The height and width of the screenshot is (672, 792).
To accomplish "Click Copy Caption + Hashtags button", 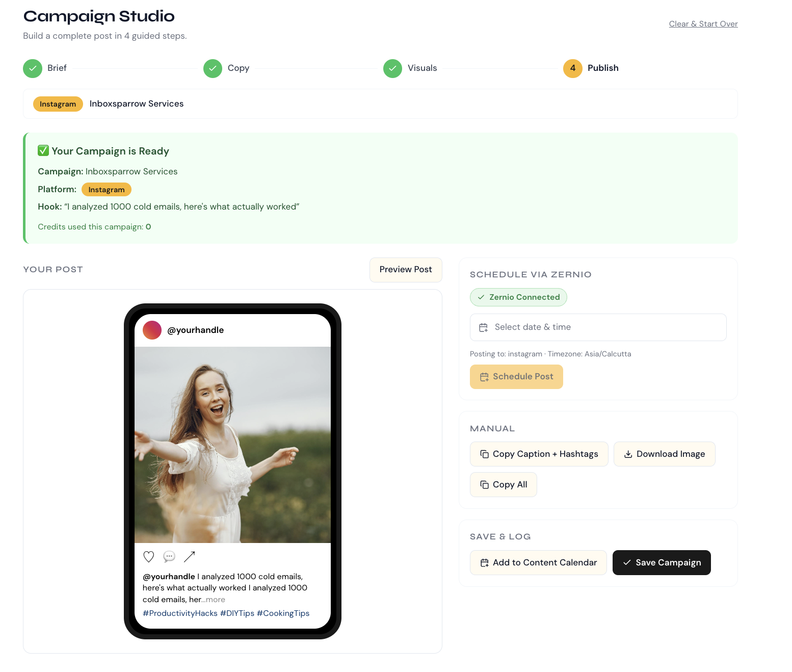I will click(539, 454).
